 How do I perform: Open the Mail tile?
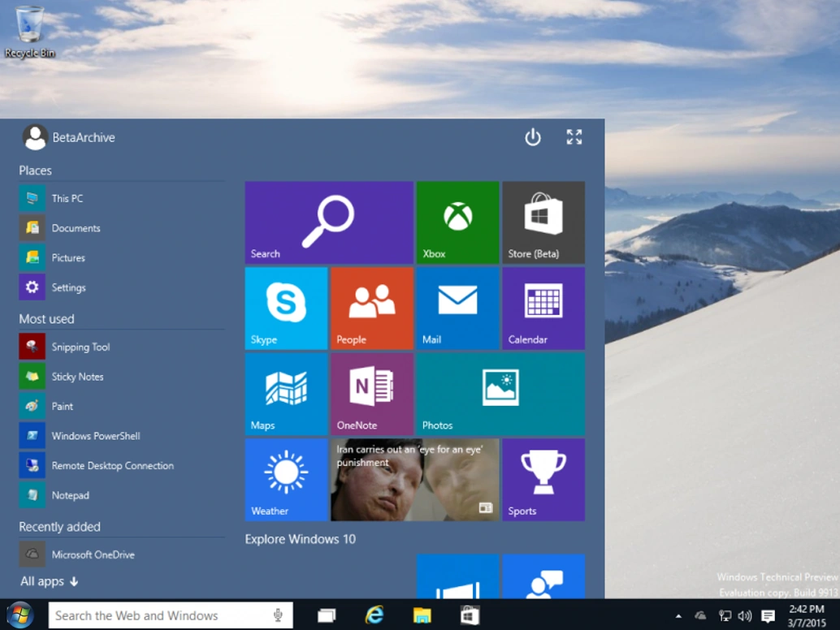point(457,309)
